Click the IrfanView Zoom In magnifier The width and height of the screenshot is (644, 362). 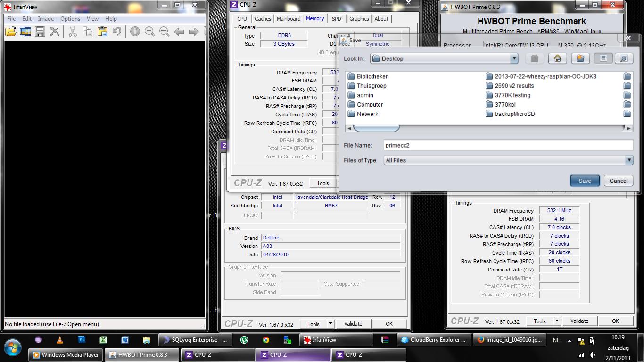click(149, 32)
